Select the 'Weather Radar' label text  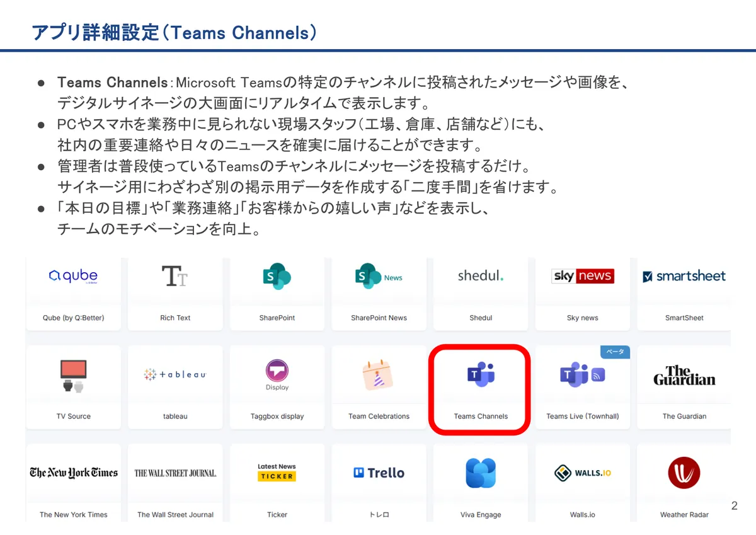click(684, 514)
